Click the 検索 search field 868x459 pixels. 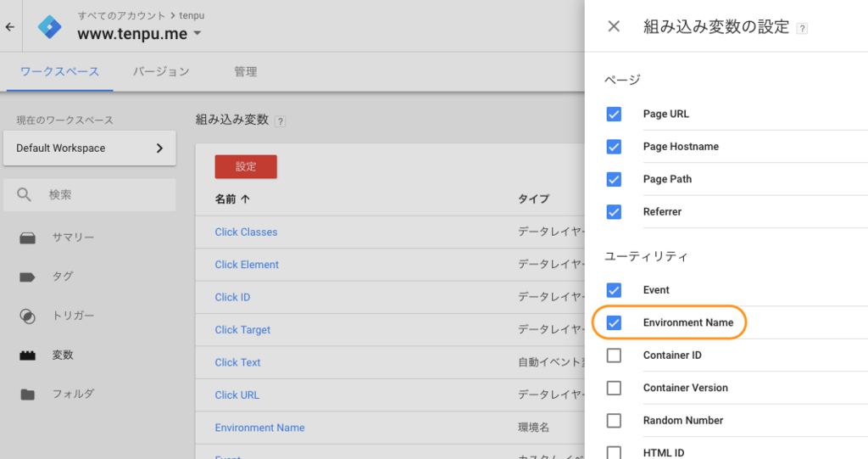(90, 194)
